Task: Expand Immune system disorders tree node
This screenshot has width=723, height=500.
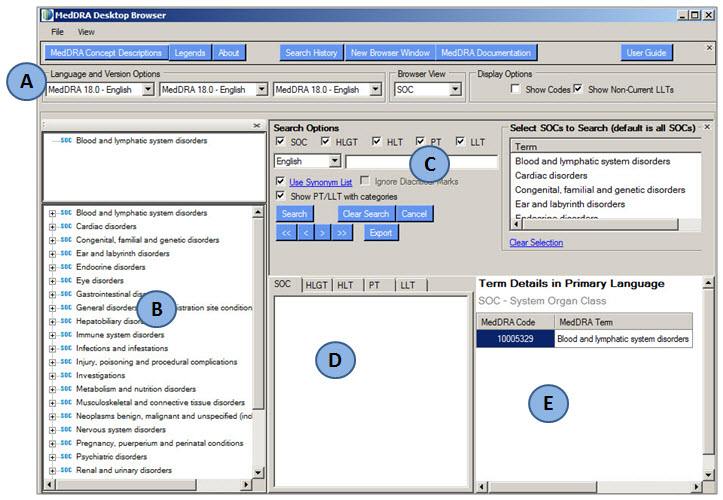Action: (x=52, y=335)
